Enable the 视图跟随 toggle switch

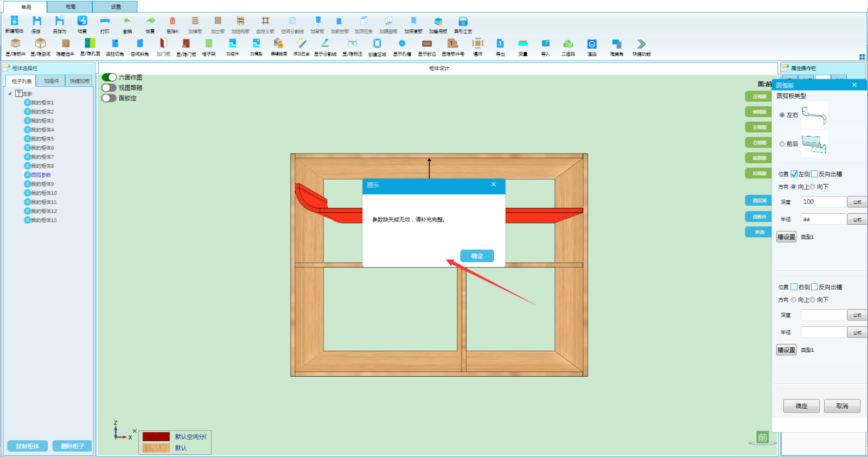tap(109, 88)
